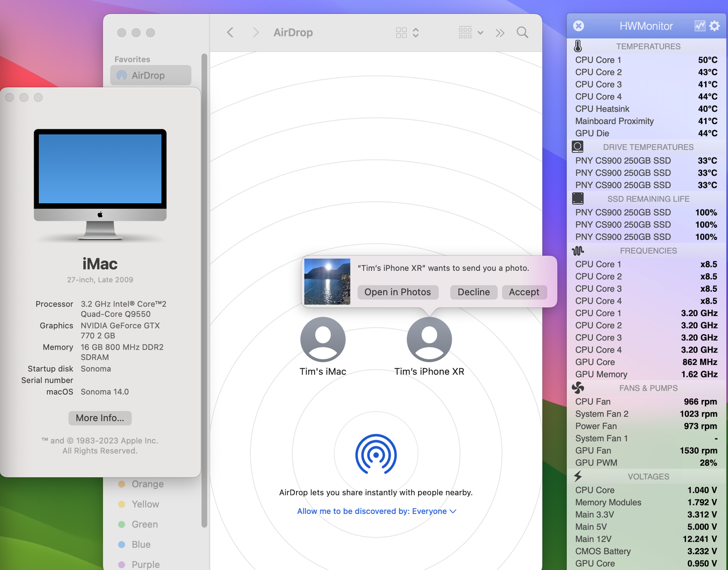Select Tim's iMac avatar
Image resolution: width=728 pixels, height=570 pixels.
(x=323, y=339)
